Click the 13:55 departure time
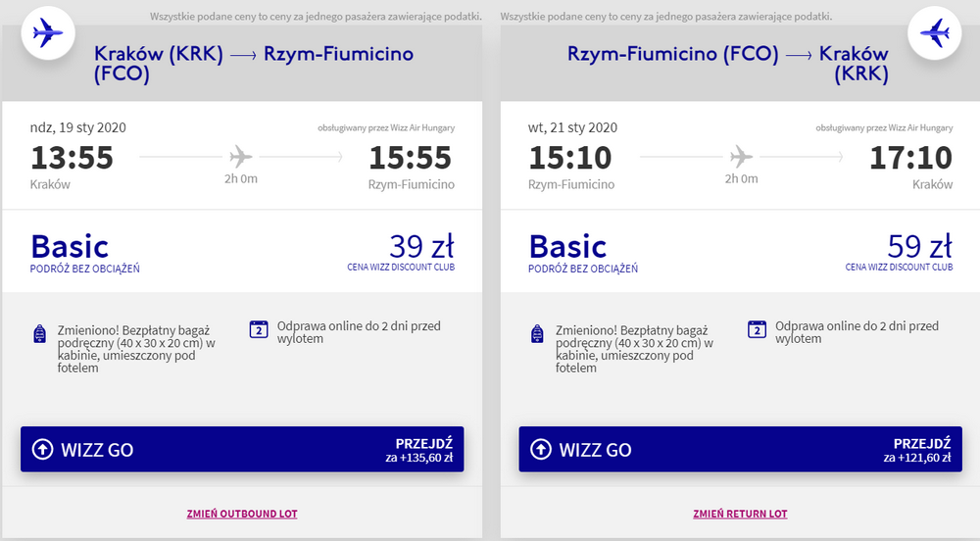Image resolution: width=980 pixels, height=541 pixels. (72, 158)
